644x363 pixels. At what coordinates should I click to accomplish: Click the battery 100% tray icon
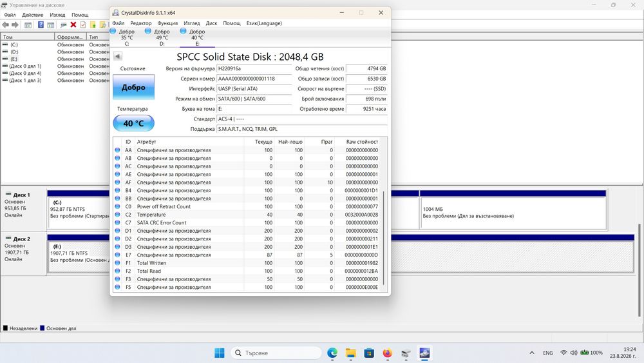[x=591, y=353]
